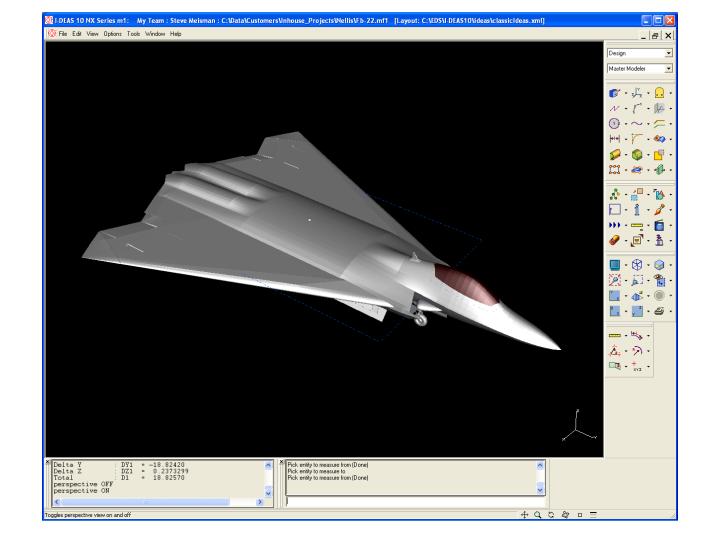Click the blue bin Manage icon
The image size is (720, 540).
[x=659, y=225]
